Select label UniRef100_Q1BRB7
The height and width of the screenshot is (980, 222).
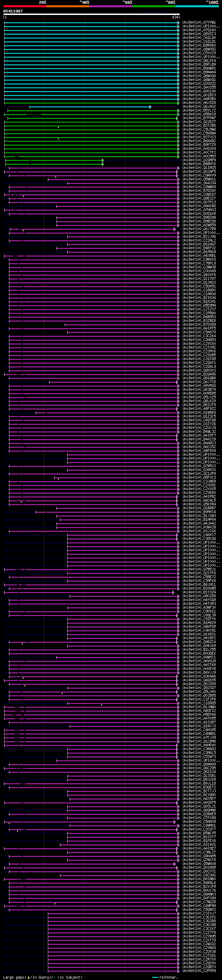[199, 508]
